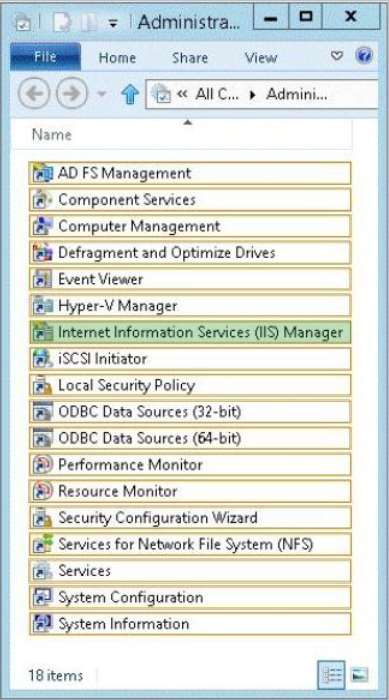This screenshot has height=700, width=389.
Task: Select the Hyper-V Manager icon
Action: pyautogui.click(x=43, y=305)
